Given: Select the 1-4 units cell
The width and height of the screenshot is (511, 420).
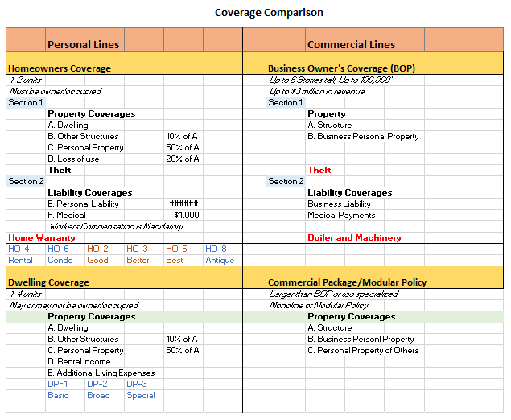Looking at the screenshot, I should (26, 294).
